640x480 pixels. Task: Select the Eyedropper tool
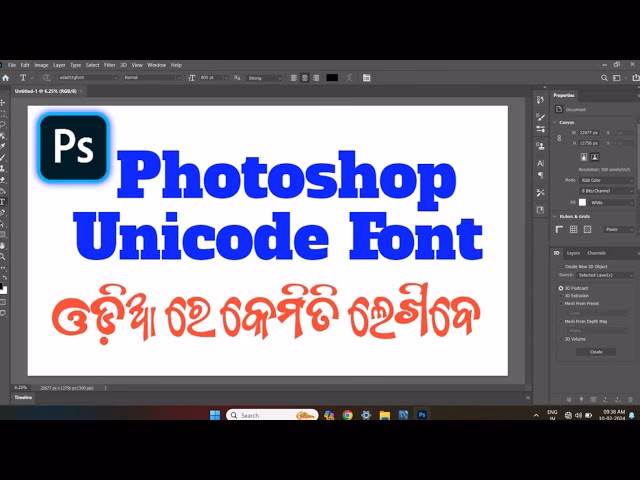(x=2, y=147)
